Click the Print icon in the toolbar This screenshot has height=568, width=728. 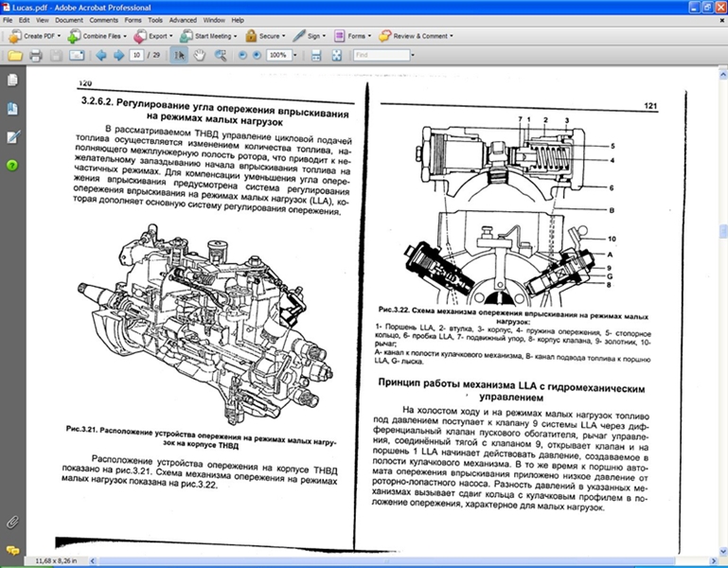[35, 56]
